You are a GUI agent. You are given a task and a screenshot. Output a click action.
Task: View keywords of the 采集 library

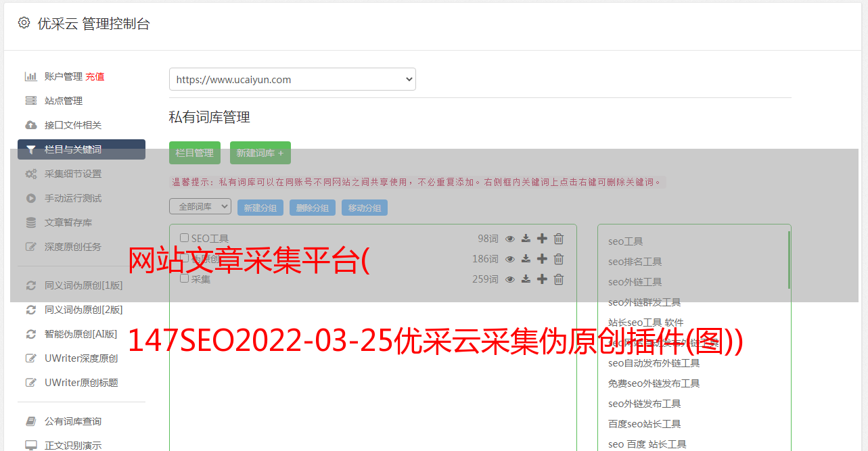(x=510, y=279)
